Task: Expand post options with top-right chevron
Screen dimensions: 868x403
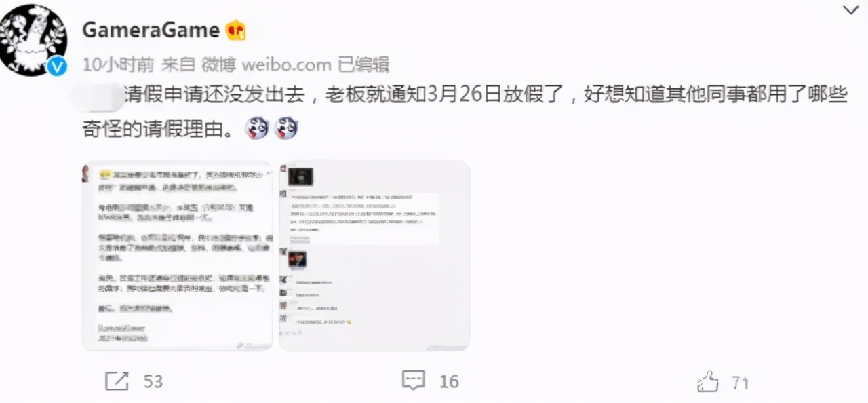Action: coord(850,9)
